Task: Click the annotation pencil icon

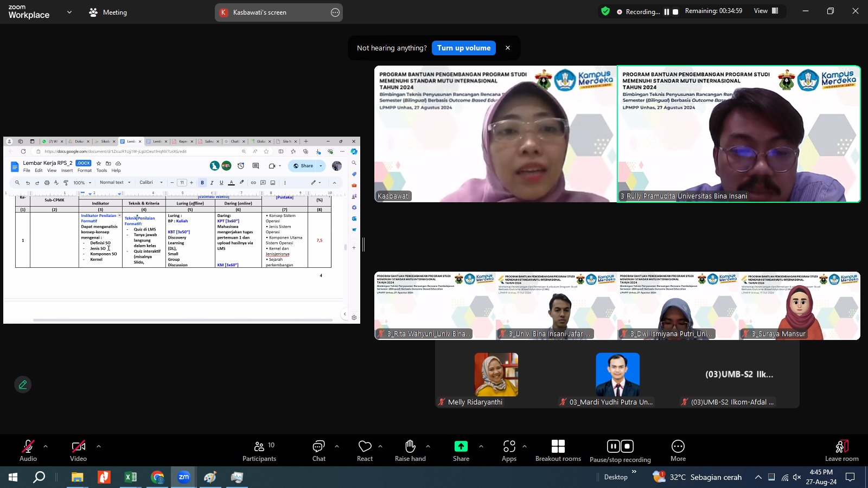Action: tap(23, 384)
